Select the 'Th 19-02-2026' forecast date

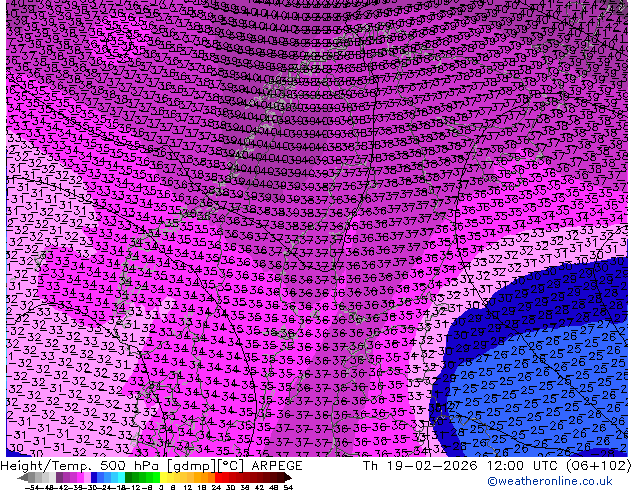click(x=420, y=466)
